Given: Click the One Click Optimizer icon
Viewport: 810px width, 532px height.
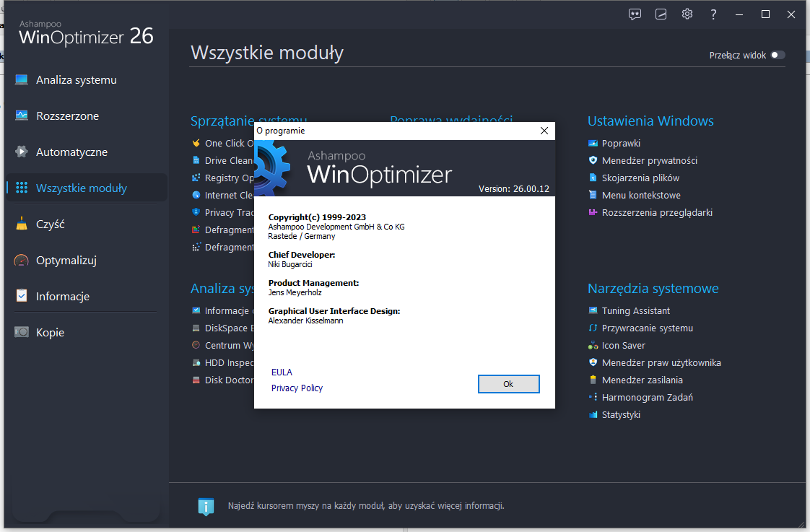Looking at the screenshot, I should (x=196, y=143).
